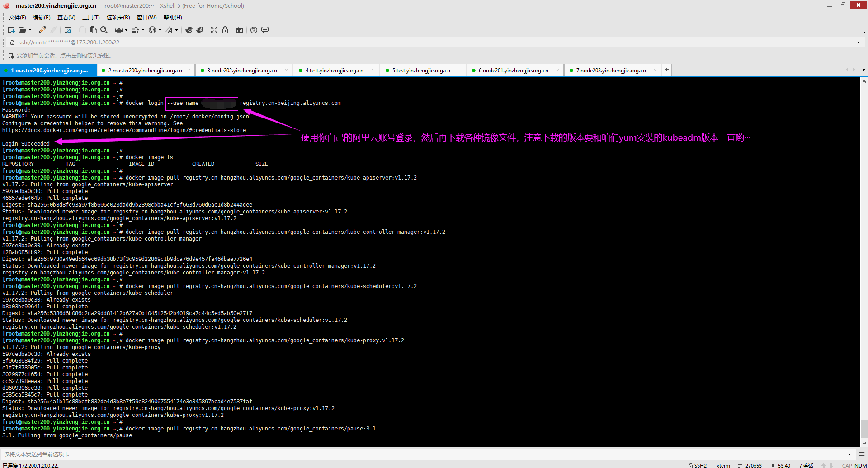Image resolution: width=868 pixels, height=468 pixels.
Task: Click the lock screen icon
Action: 225,30
